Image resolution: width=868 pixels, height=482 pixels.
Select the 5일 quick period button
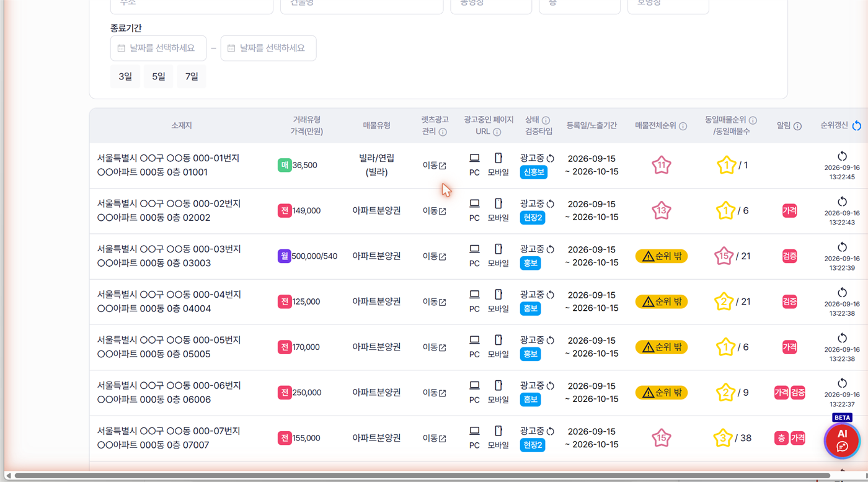coord(159,76)
